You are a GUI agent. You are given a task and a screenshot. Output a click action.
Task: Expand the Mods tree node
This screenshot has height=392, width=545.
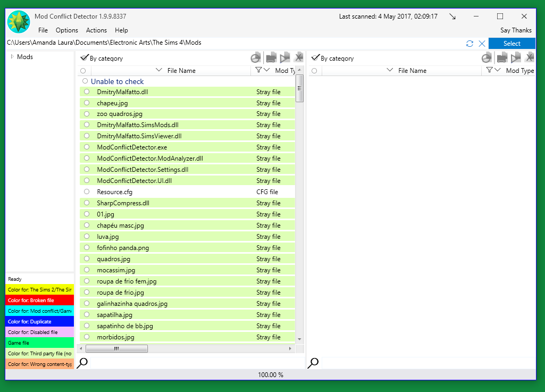(x=12, y=56)
